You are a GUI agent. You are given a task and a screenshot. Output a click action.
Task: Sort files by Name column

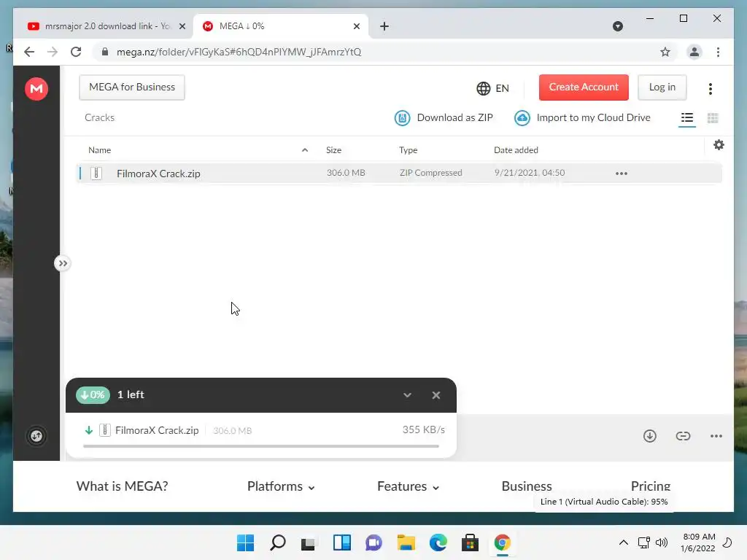click(99, 150)
